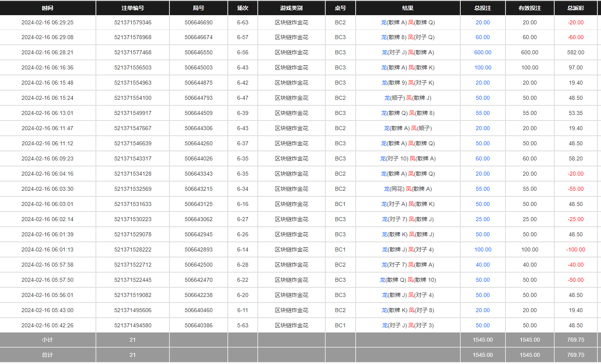Screen dimensions: 601x364
Task: Click the result 龙(顺子) 凤(散牌 J)
Action: tap(408, 98)
